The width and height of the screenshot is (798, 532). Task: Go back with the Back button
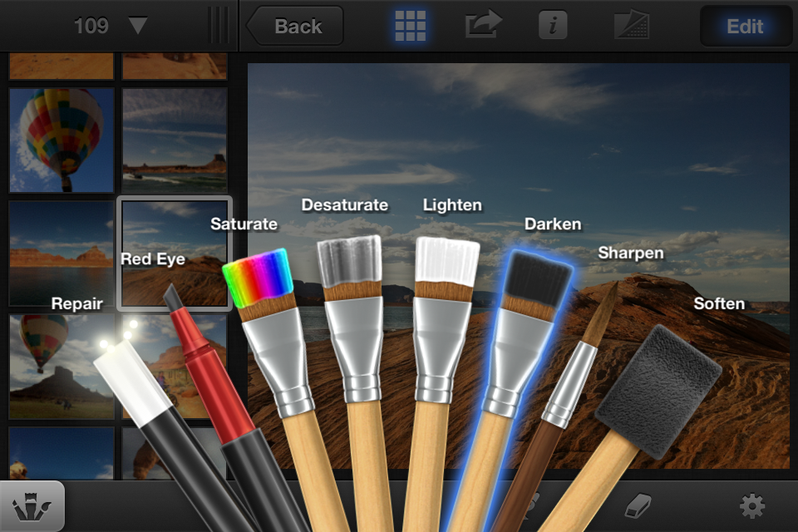[295, 26]
